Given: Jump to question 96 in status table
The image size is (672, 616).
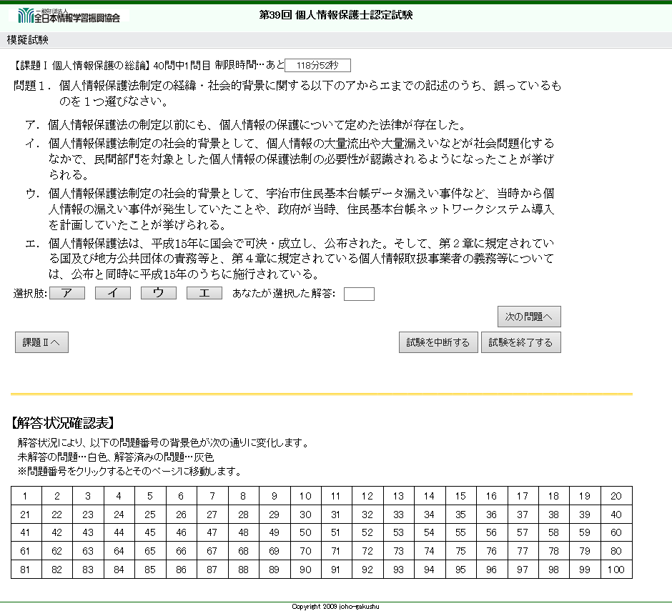Looking at the screenshot, I should [x=492, y=570].
